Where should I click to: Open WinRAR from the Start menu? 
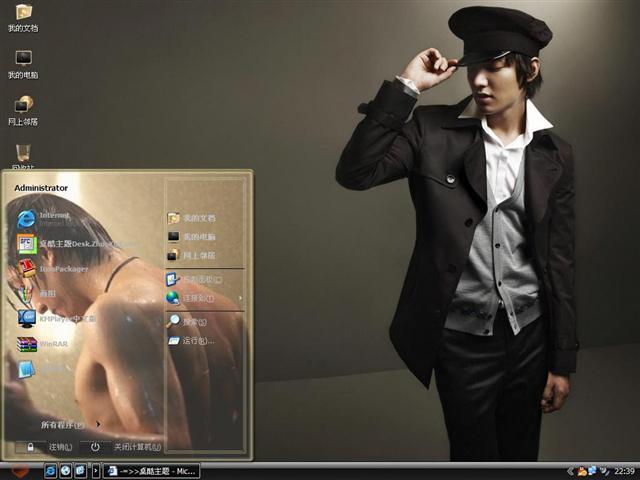pos(42,344)
